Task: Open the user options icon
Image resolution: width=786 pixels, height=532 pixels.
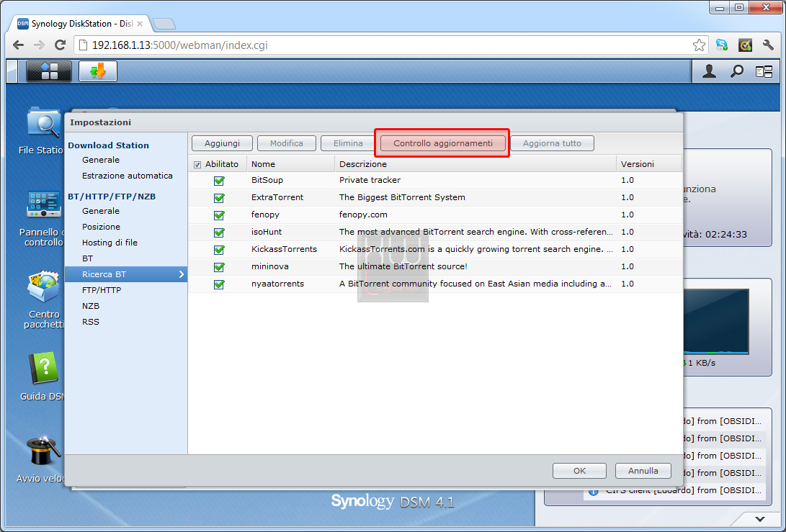Action: coord(709,71)
